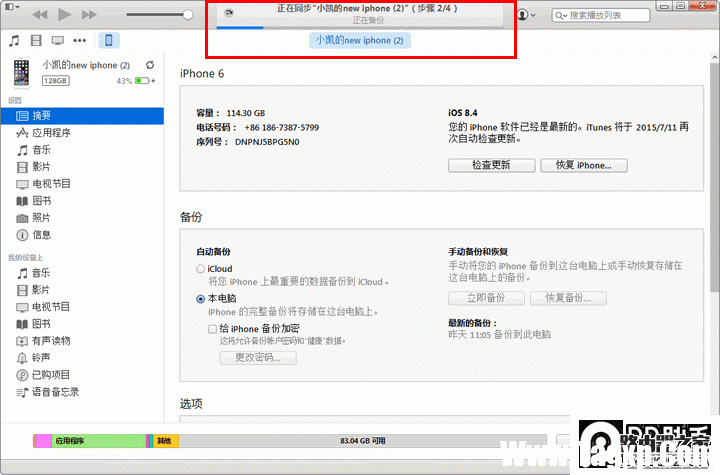Click the 立即备份 back up now button
This screenshot has height=475, width=720.
click(486, 298)
